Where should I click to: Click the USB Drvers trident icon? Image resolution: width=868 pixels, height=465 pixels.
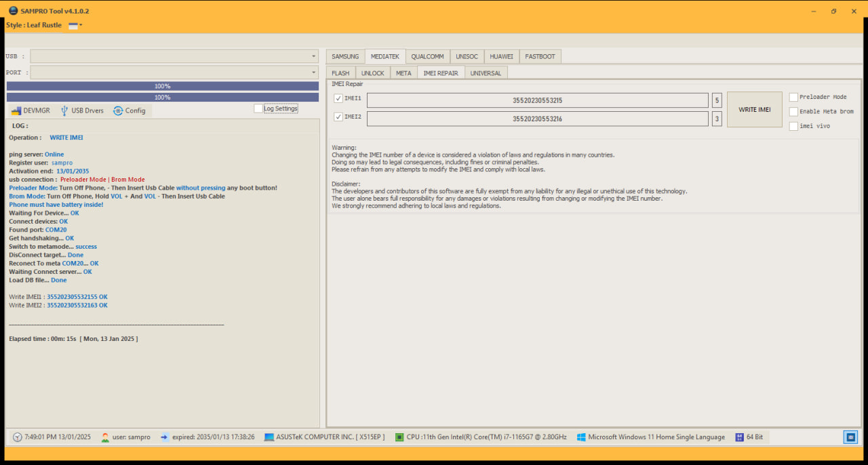click(x=64, y=110)
